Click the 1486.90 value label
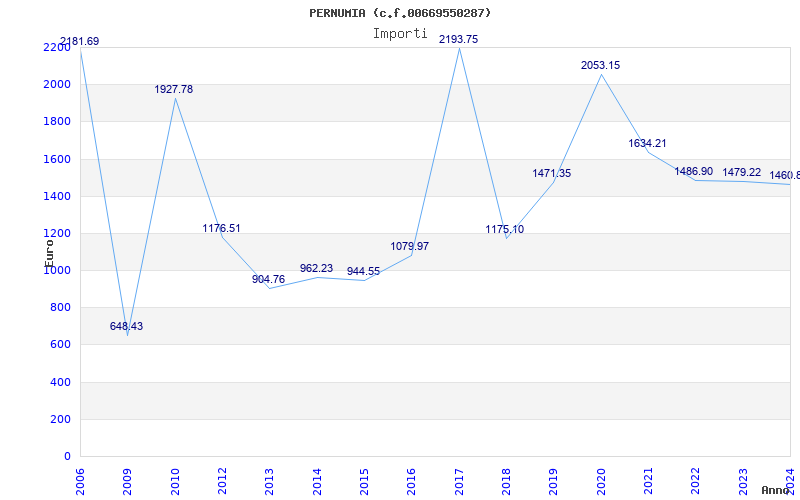800x500 pixels. pos(694,171)
